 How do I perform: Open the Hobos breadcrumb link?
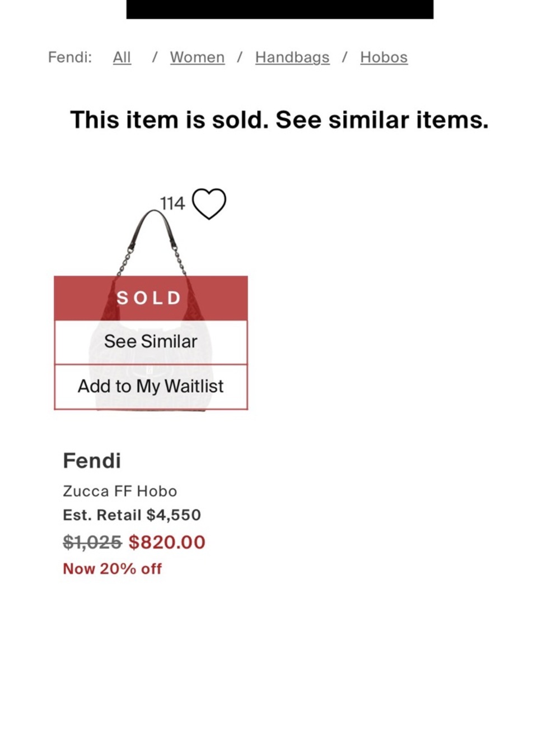384,57
